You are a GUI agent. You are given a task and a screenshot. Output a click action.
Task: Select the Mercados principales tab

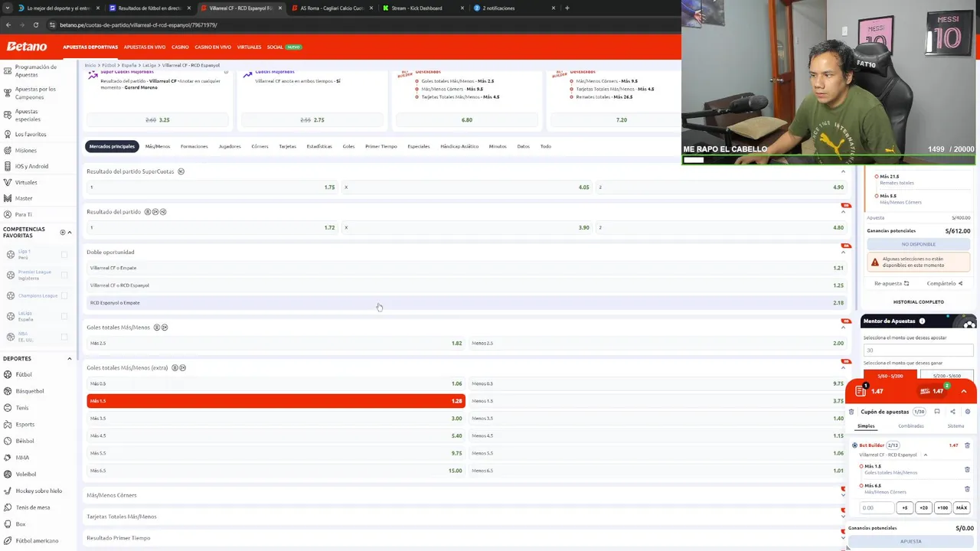click(112, 146)
